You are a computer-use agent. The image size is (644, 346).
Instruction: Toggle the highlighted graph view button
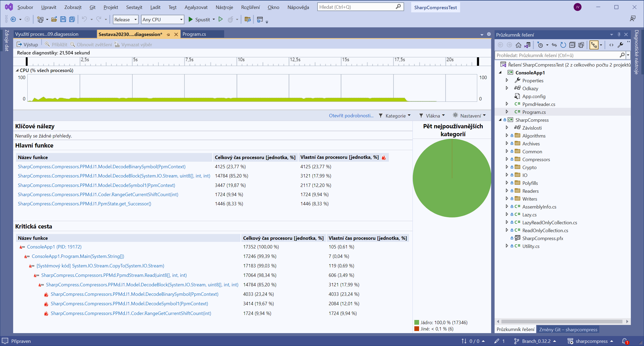(x=594, y=45)
